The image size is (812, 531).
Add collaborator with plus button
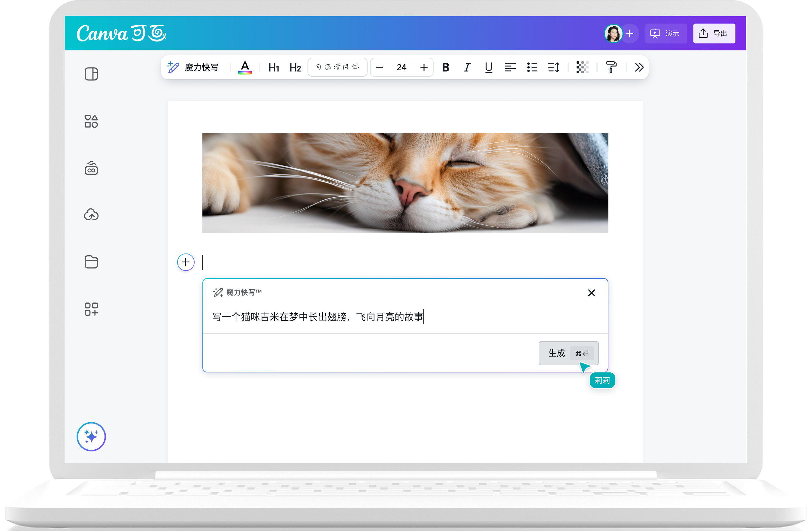[629, 33]
